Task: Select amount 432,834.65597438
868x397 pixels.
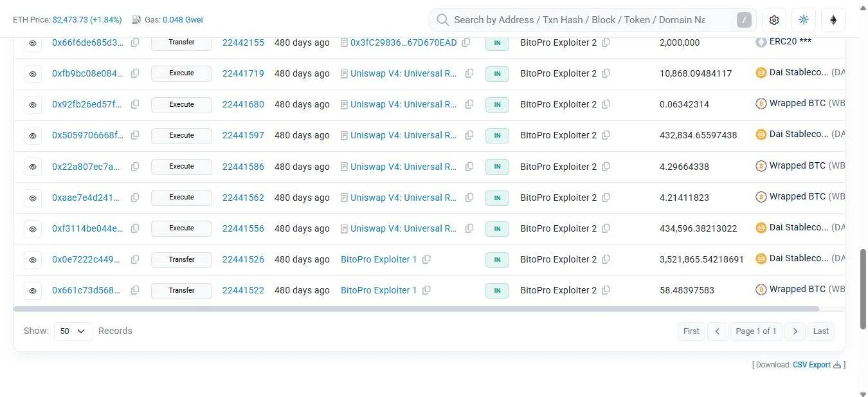Action: (698, 135)
